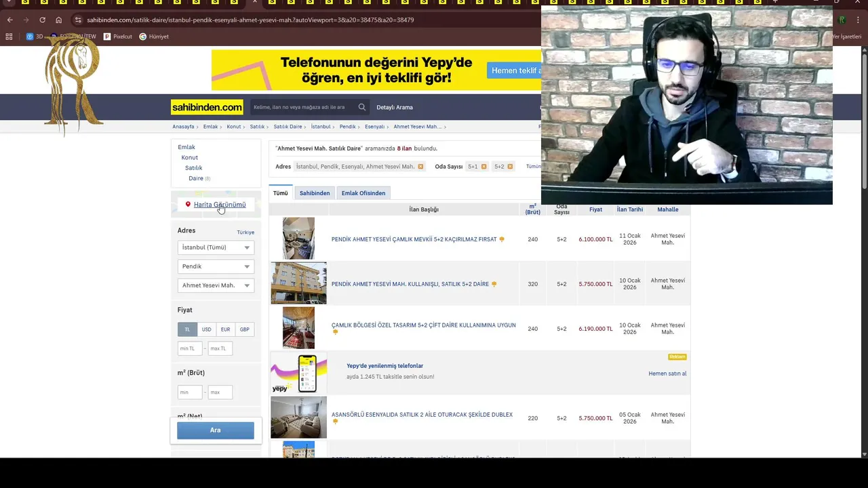Go back with the browser back arrow

9,20
